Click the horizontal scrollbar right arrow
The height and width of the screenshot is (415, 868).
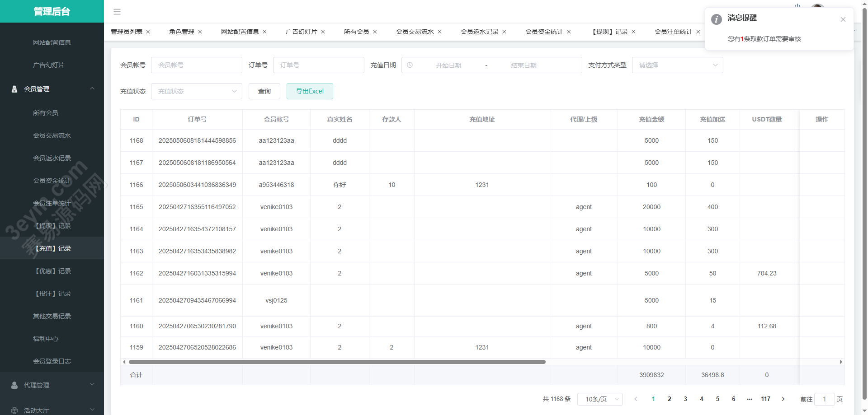pos(840,362)
